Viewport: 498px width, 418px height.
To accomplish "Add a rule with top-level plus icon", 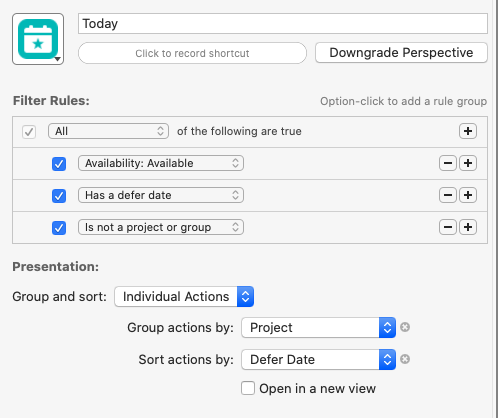I will [468, 131].
